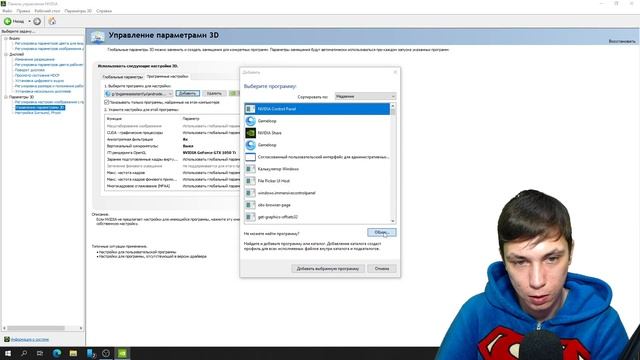Viewport: 640px width, 360px height.
Task: Open taskbar search icon
Action: (24, 353)
